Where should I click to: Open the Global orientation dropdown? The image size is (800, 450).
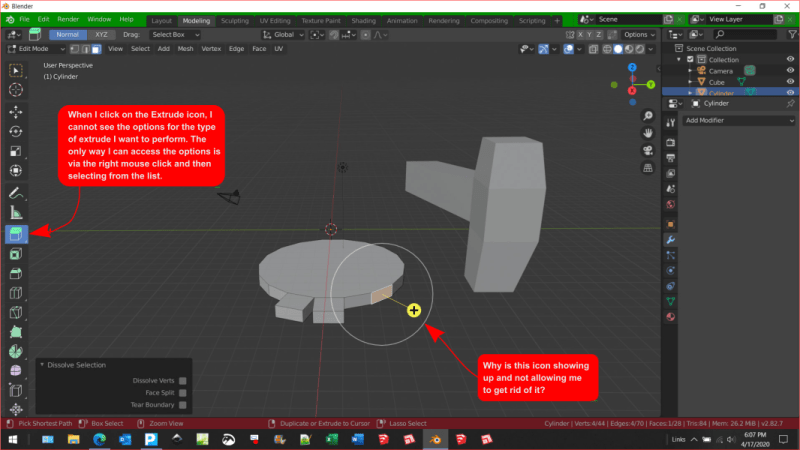tap(283, 35)
